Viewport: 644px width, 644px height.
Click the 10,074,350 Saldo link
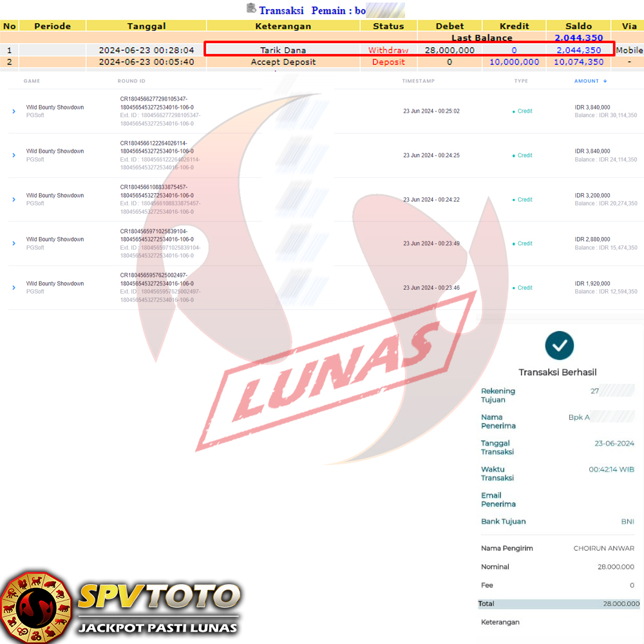(x=578, y=62)
